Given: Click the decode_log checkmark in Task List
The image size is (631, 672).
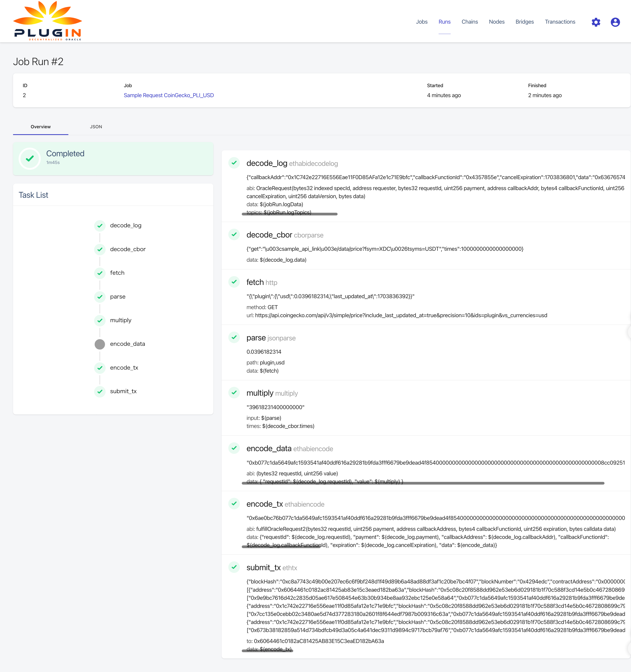Looking at the screenshot, I should pyautogui.click(x=100, y=225).
